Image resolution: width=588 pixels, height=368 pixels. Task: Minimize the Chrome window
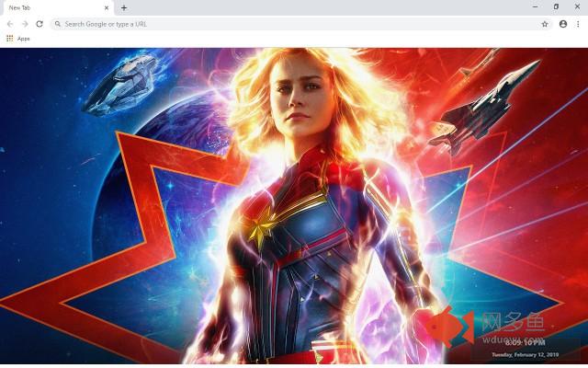click(535, 6)
